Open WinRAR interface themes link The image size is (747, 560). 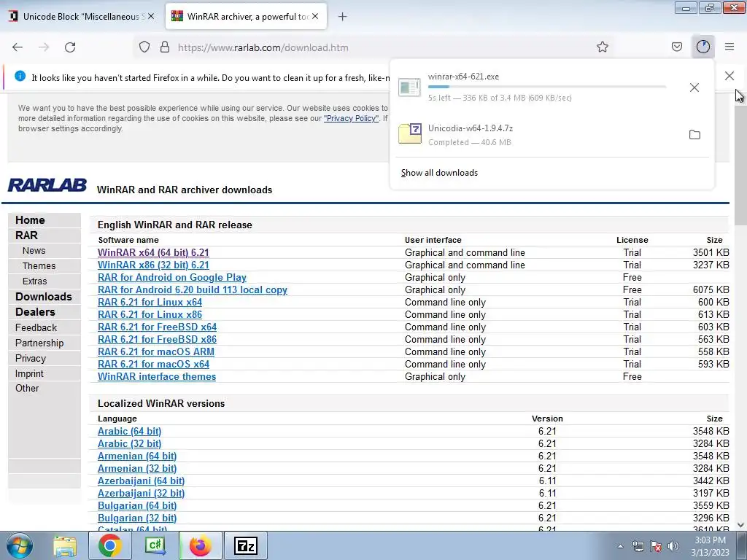click(x=157, y=376)
